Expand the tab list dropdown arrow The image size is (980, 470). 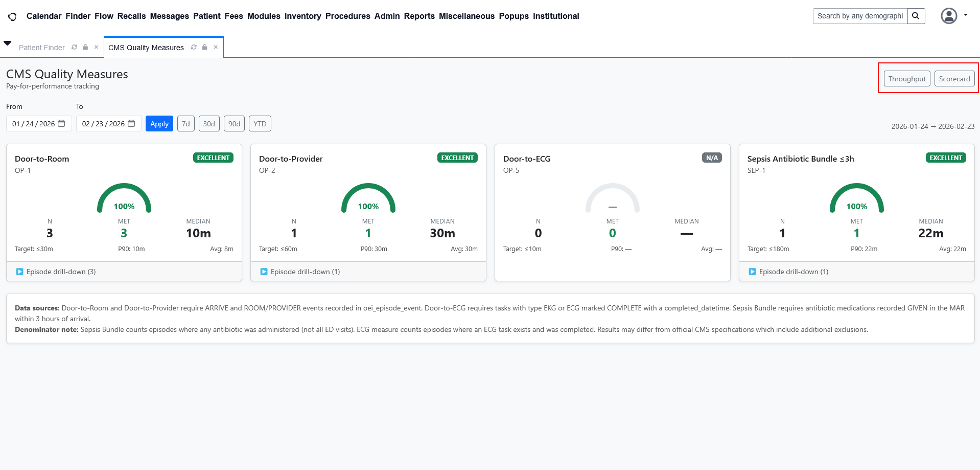coord(8,43)
